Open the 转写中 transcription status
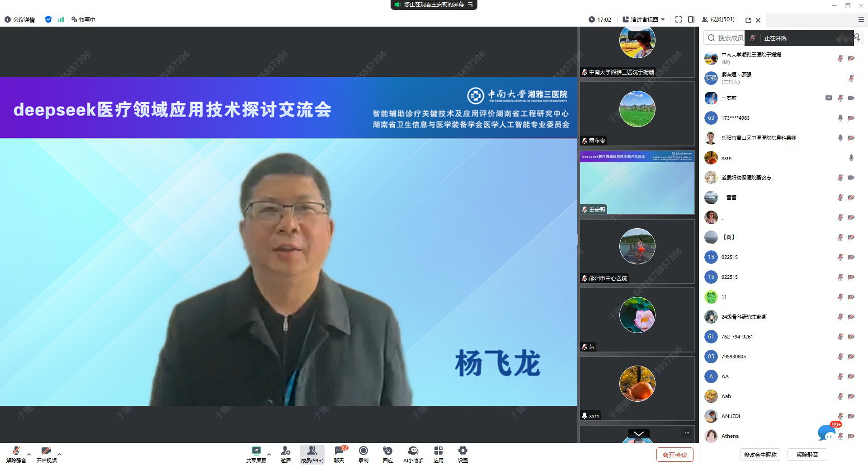 pos(83,19)
